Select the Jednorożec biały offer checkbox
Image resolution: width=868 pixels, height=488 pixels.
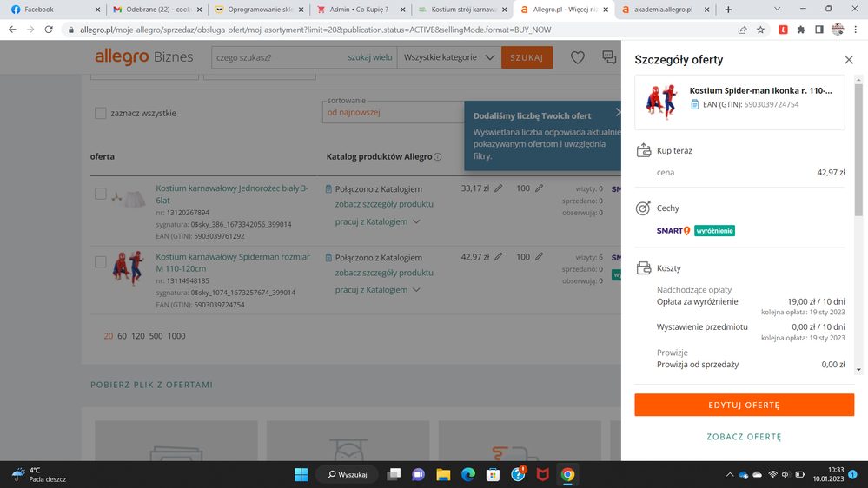tap(100, 194)
